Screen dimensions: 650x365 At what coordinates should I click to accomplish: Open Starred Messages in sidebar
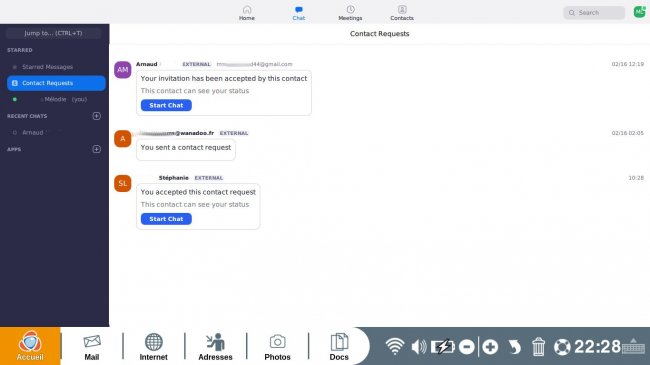(x=47, y=67)
